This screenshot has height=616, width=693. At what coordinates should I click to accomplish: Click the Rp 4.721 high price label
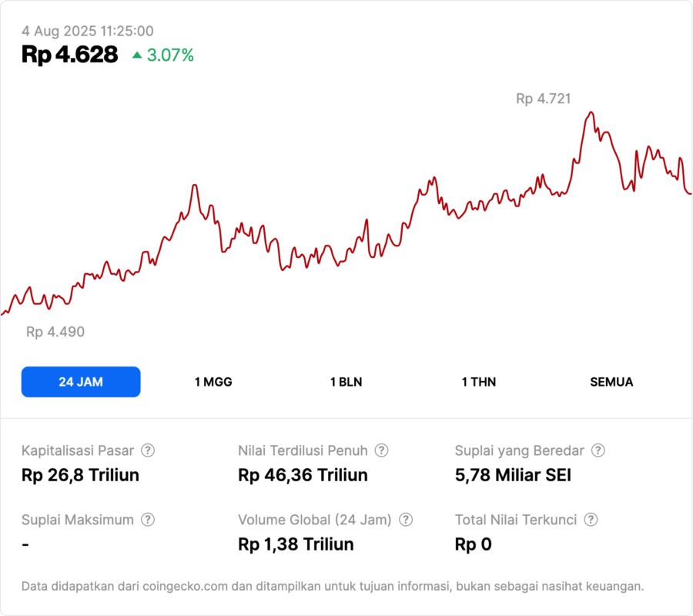pyautogui.click(x=543, y=99)
